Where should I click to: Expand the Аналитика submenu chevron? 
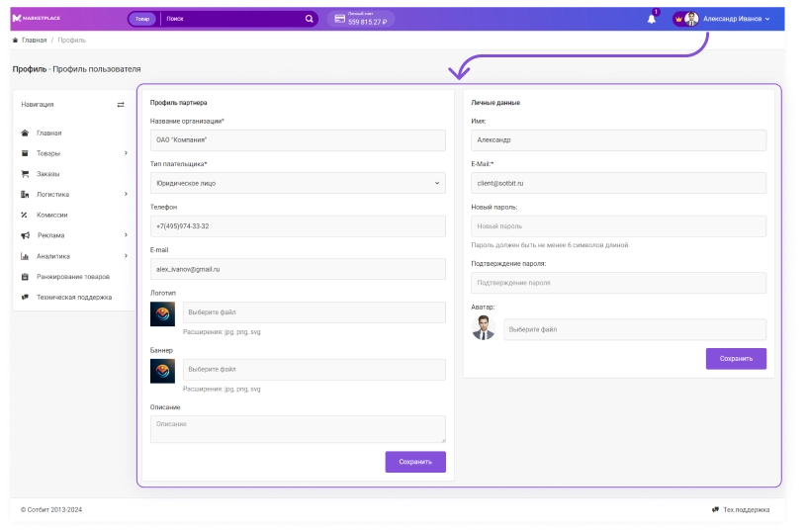[x=126, y=255]
